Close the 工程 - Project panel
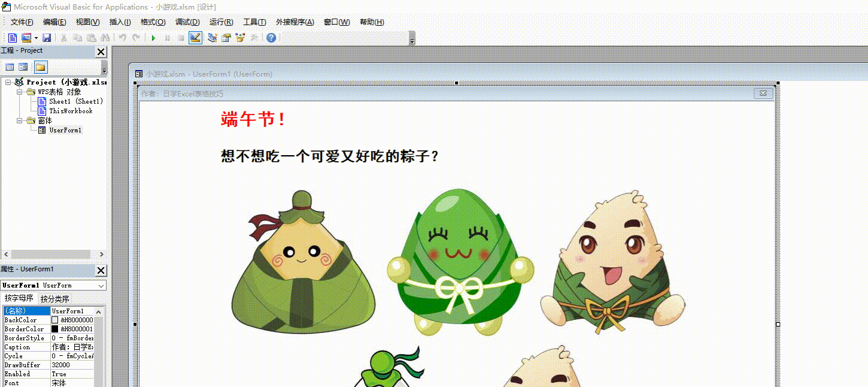Image resolution: width=868 pixels, height=387 pixels. (101, 52)
